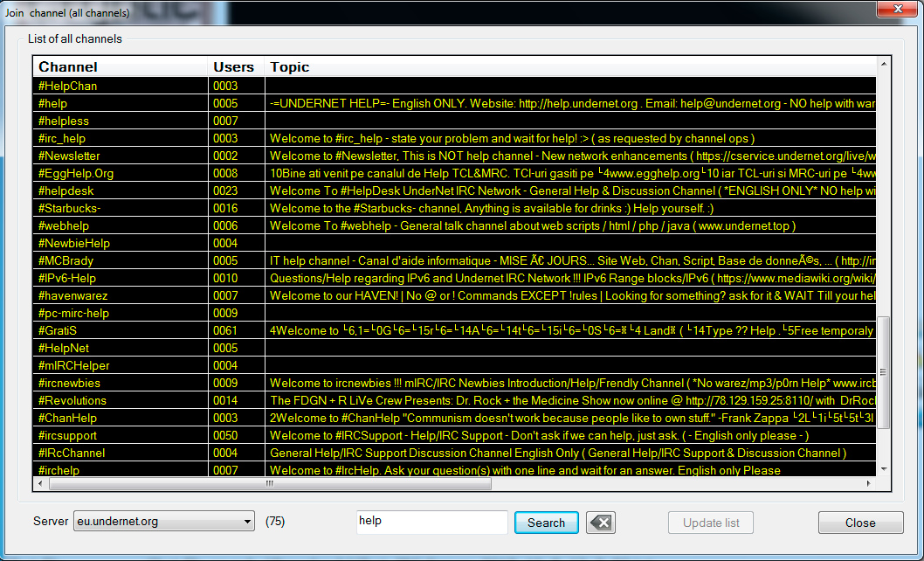Click the 0061 user count for #GratiS
The image size is (924, 561).
pyautogui.click(x=225, y=331)
